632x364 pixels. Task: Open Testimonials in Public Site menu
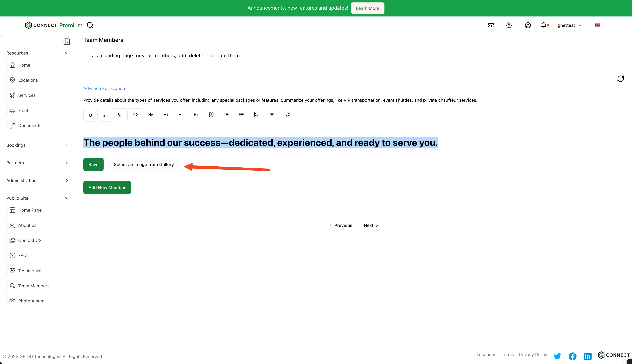(31, 271)
